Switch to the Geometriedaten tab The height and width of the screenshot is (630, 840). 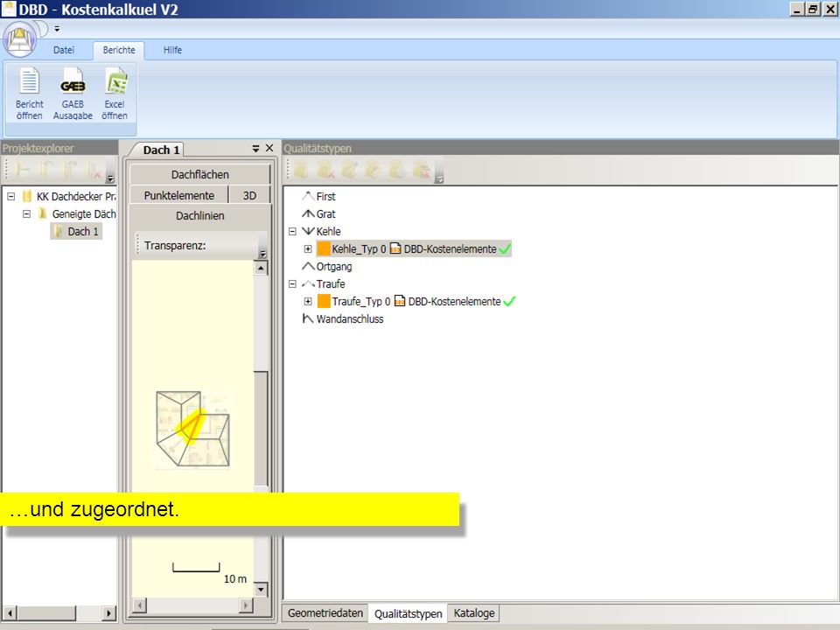coord(325,612)
